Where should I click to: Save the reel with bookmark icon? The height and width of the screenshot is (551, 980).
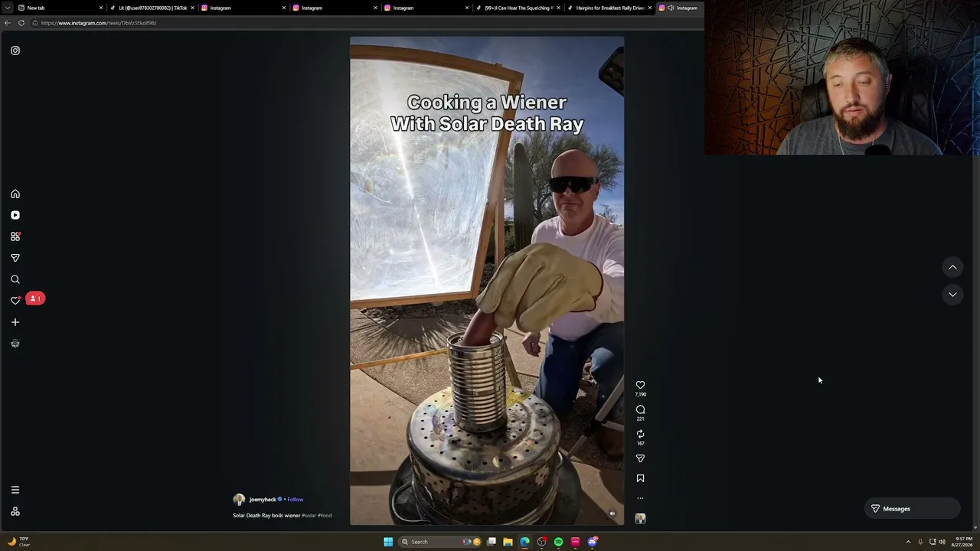(x=640, y=478)
